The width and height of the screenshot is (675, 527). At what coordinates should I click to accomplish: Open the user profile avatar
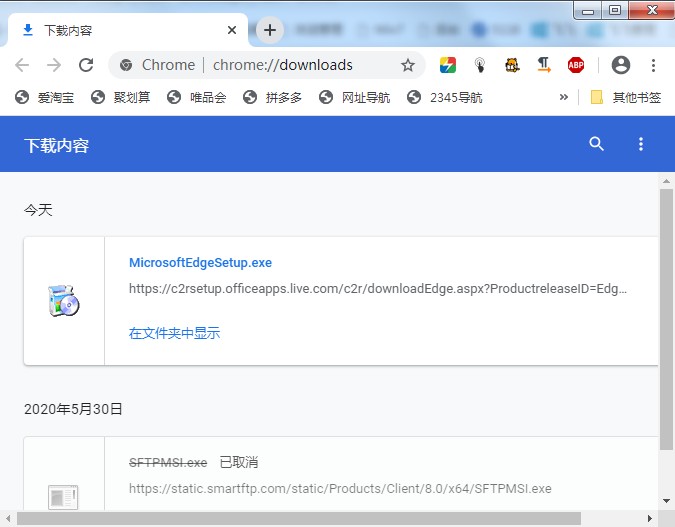coord(621,65)
